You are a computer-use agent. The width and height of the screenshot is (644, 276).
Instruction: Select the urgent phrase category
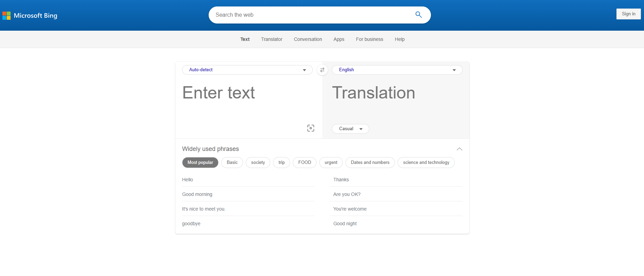point(331,163)
